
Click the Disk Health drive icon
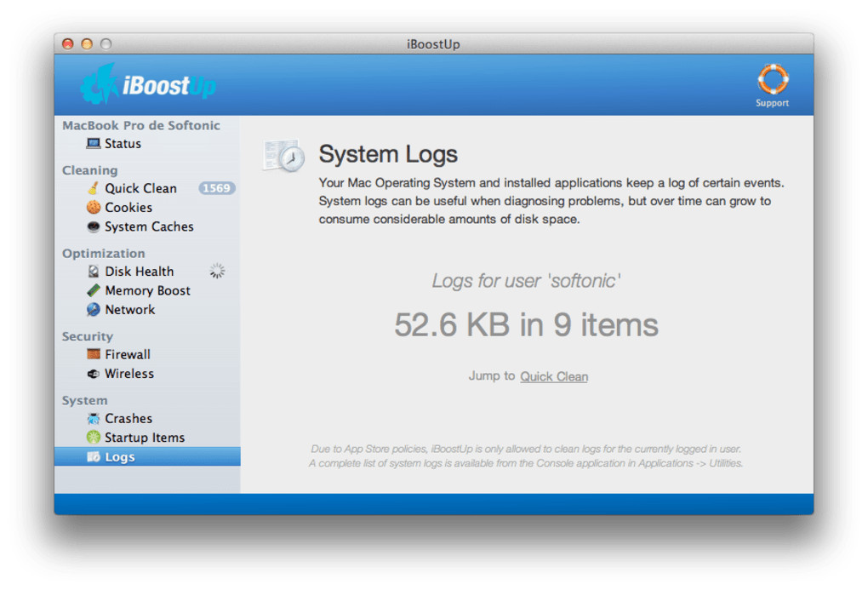tap(94, 272)
